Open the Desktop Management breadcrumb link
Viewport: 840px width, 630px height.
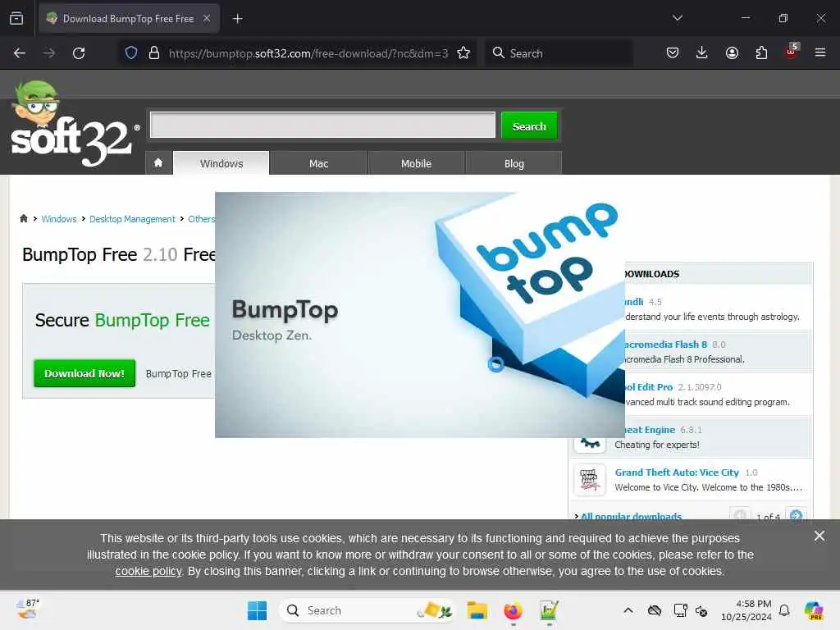point(132,219)
